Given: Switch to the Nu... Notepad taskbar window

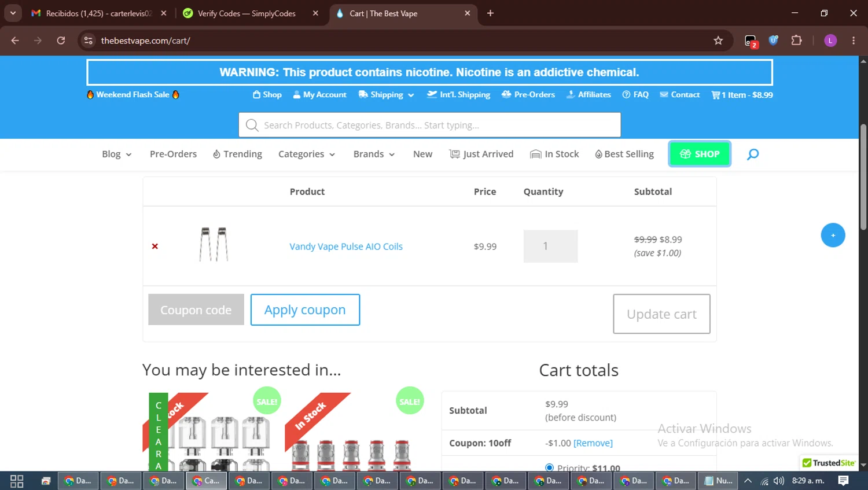Looking at the screenshot, I should [718, 481].
